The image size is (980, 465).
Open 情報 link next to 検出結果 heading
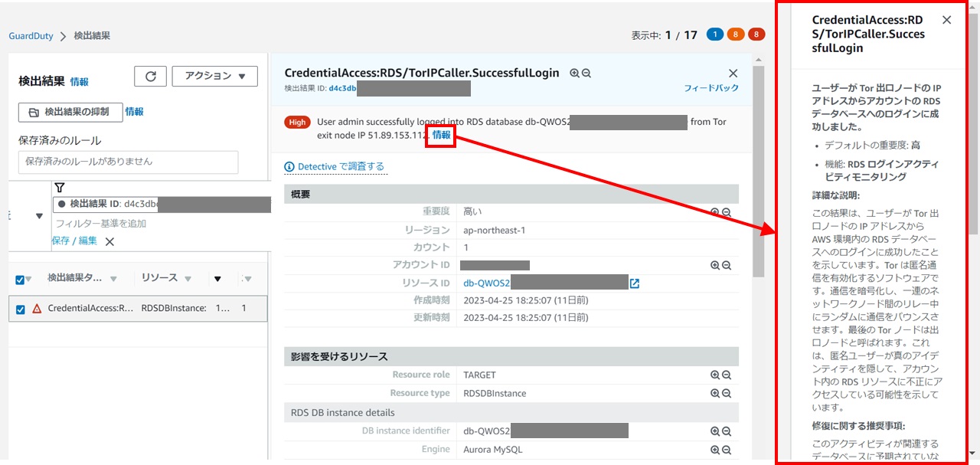(x=80, y=82)
